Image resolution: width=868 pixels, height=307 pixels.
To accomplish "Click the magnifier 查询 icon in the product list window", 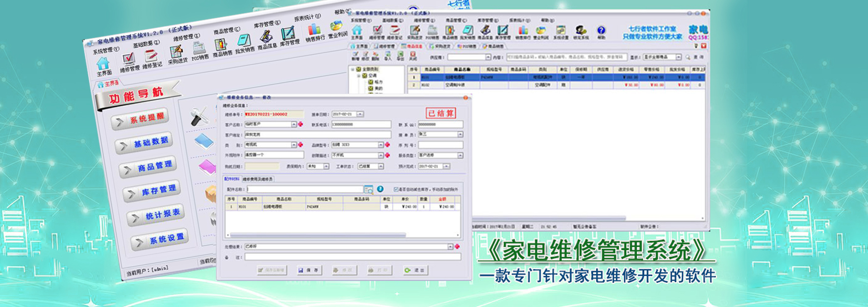I will coord(688,58).
